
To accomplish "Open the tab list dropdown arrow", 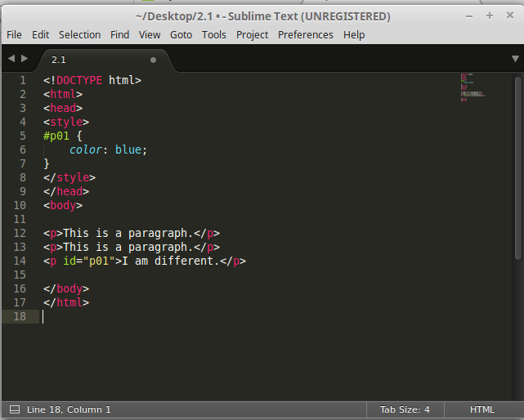I will [x=514, y=59].
